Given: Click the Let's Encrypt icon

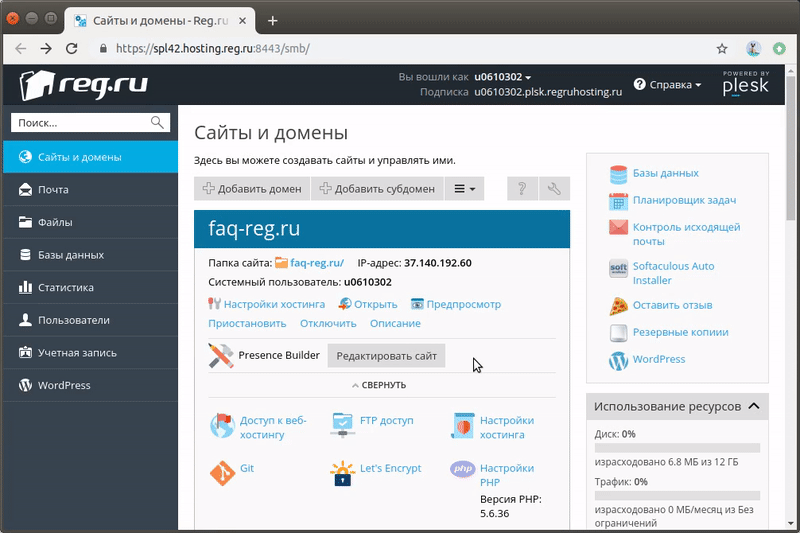Looking at the screenshot, I should click(x=342, y=473).
